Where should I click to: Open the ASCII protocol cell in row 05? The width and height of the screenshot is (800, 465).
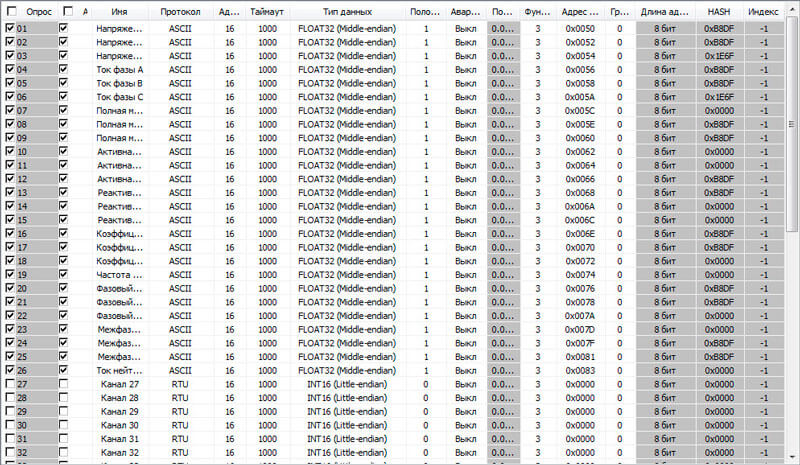[x=180, y=84]
